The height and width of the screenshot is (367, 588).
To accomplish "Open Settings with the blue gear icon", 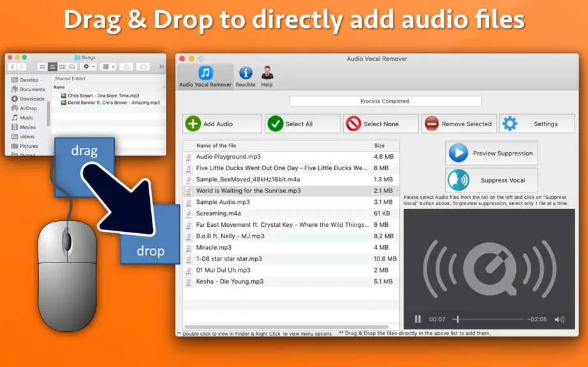I will point(510,124).
